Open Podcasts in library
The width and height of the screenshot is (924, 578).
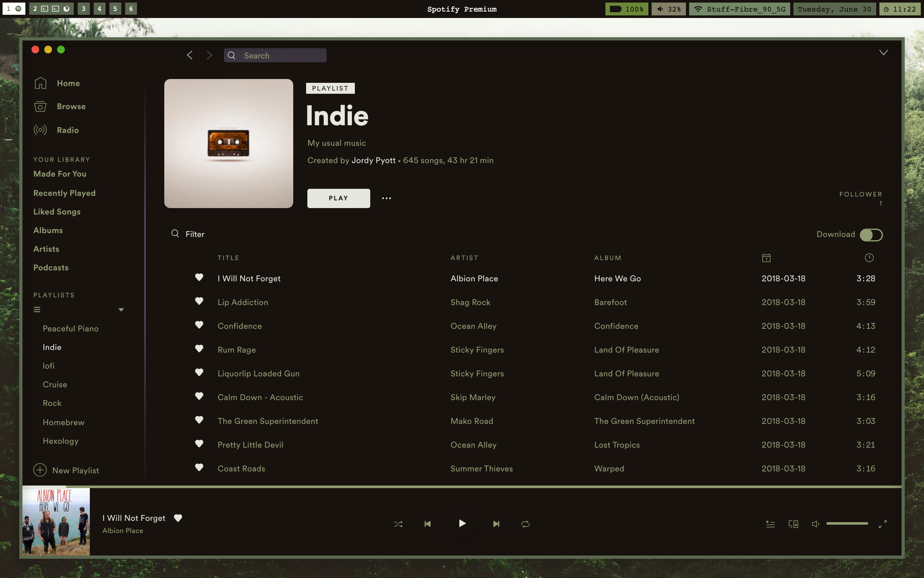[x=51, y=267]
